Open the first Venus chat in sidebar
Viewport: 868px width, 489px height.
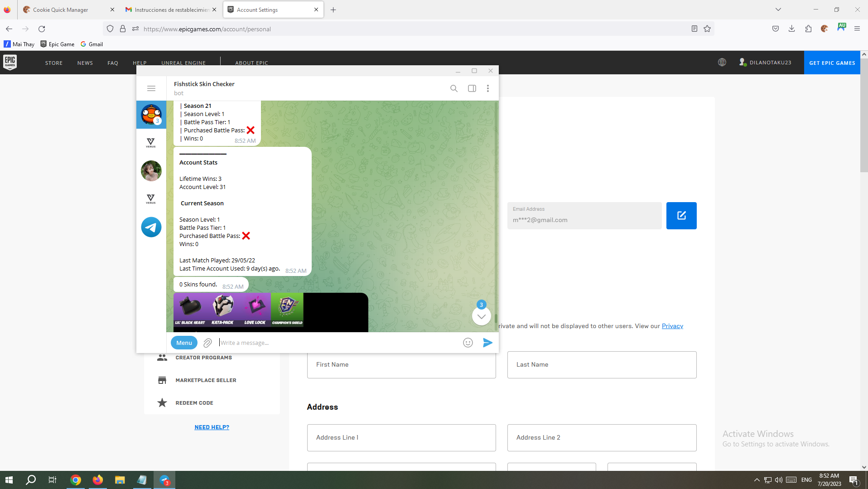[151, 143]
